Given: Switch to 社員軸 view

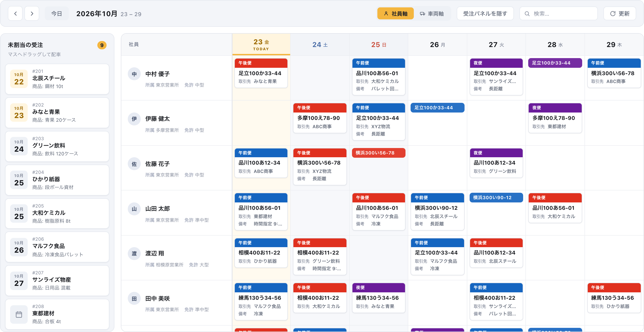Looking at the screenshot, I should pos(396,14).
